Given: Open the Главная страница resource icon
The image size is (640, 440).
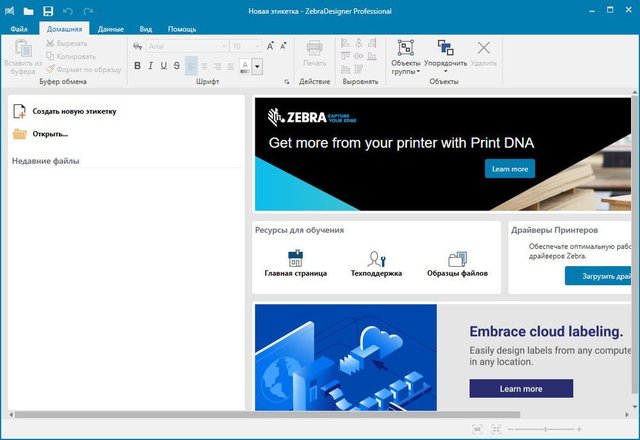Looking at the screenshot, I should (x=295, y=260).
